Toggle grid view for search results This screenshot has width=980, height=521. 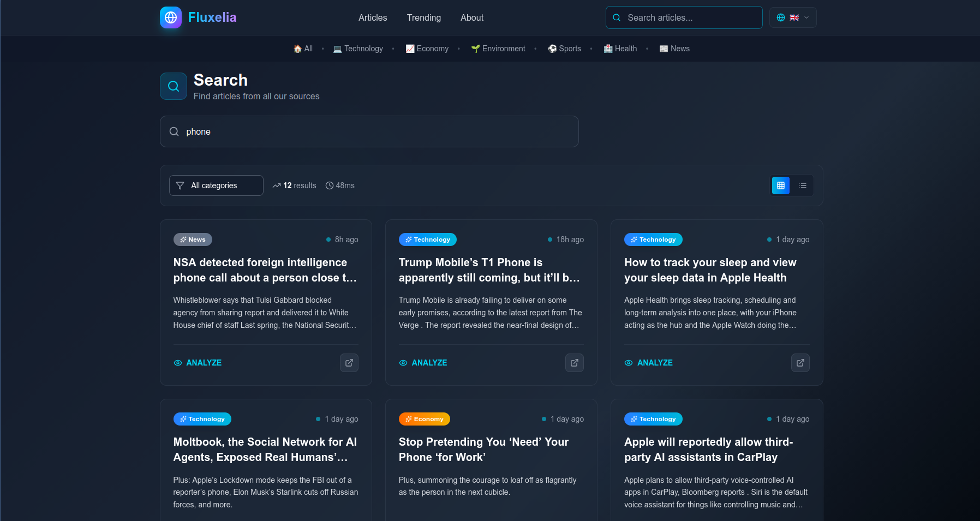coord(780,185)
